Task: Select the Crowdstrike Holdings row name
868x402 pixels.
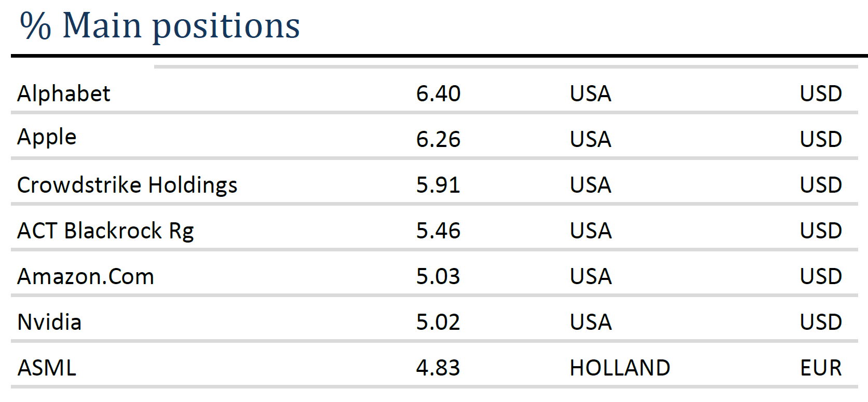Action: 127,185
